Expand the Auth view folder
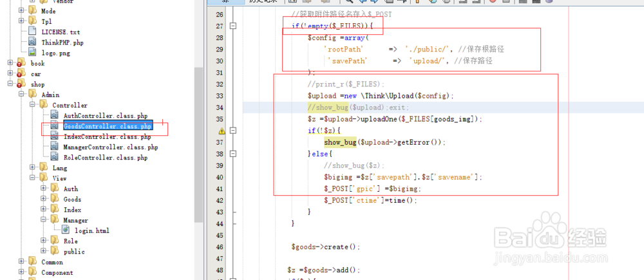The height and width of the screenshot is (280, 644). [x=44, y=189]
